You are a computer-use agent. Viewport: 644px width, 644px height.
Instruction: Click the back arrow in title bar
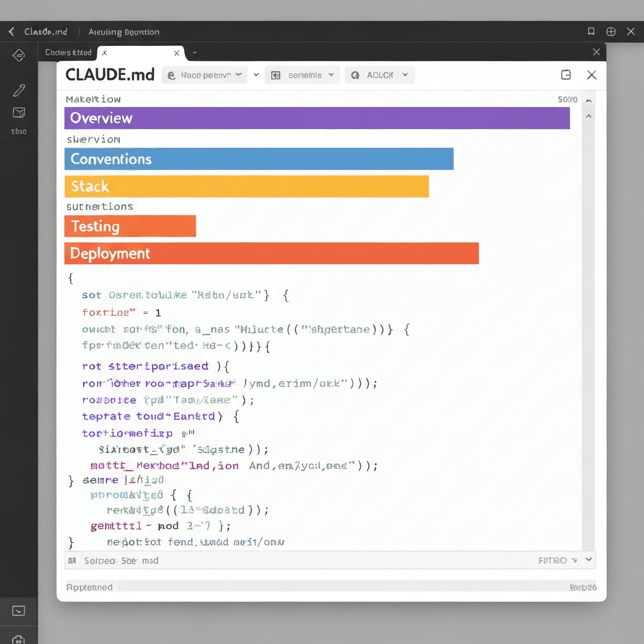tap(11, 31)
